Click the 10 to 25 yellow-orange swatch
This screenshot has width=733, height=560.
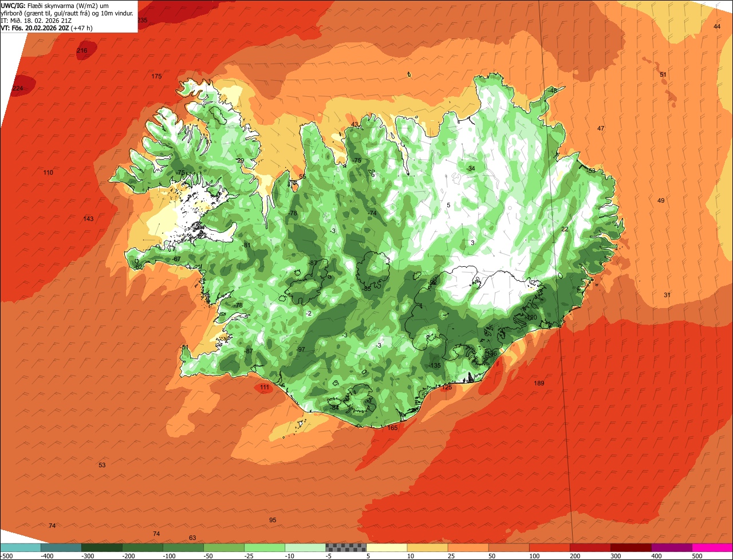[427, 547]
